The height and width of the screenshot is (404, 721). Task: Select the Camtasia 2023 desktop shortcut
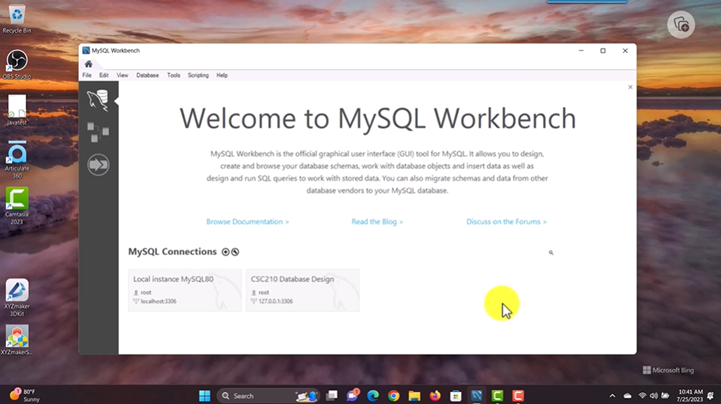[x=17, y=206]
